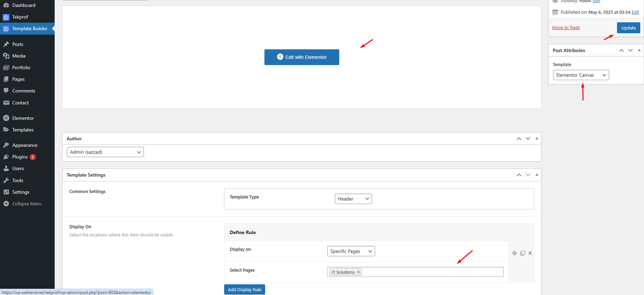Toggle the Author panel collapse triangle
Image resolution: width=644 pixels, height=295 pixels.
tap(537, 139)
